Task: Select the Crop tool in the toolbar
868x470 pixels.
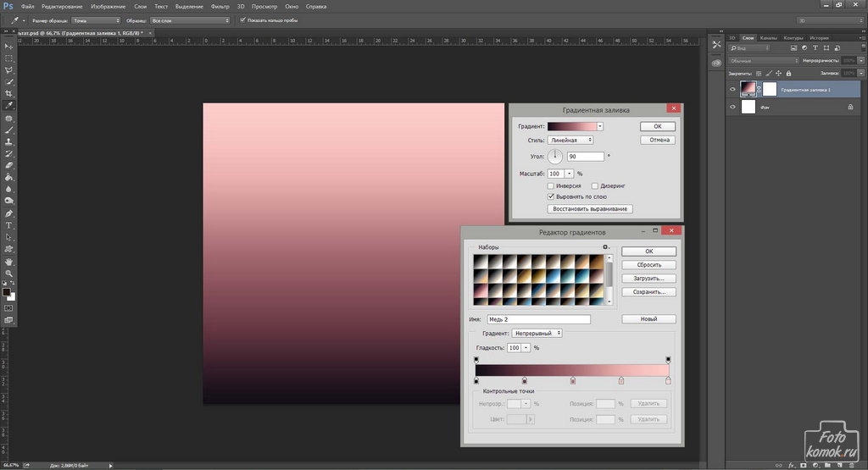Action: 9,93
